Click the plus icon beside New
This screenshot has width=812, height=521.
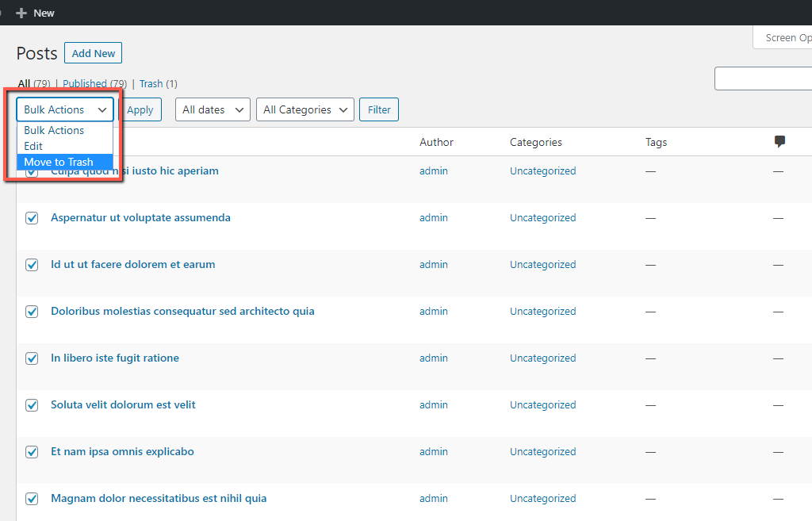[21, 13]
